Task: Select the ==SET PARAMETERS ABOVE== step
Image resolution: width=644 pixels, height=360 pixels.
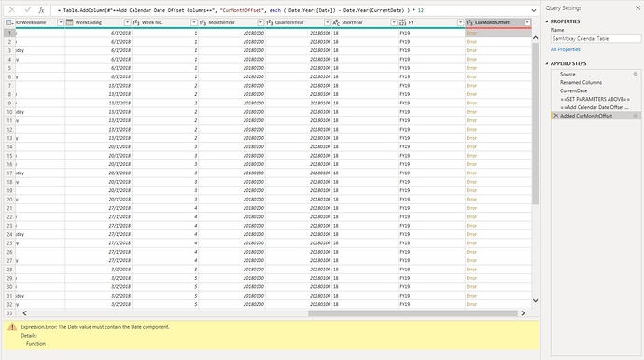Action: coord(595,99)
